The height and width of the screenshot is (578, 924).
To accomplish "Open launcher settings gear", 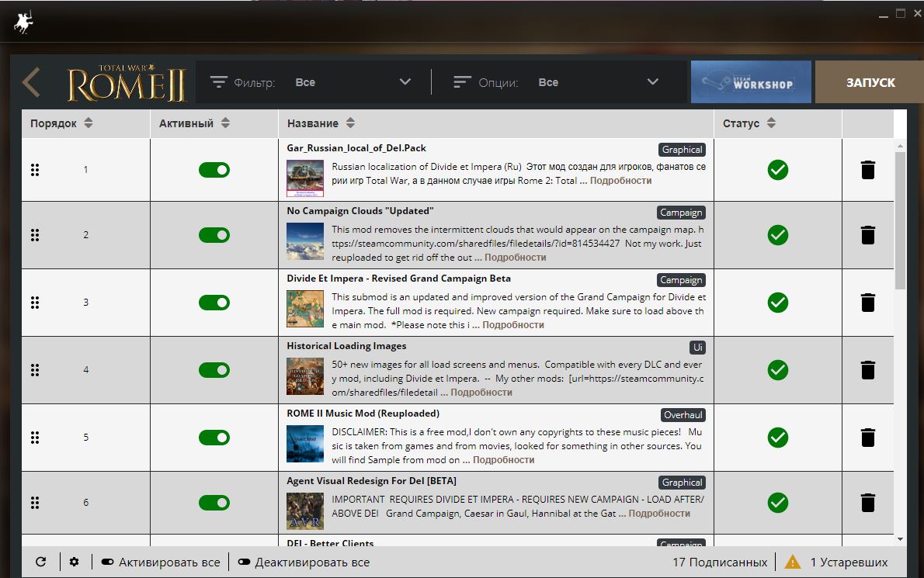I will click(75, 562).
